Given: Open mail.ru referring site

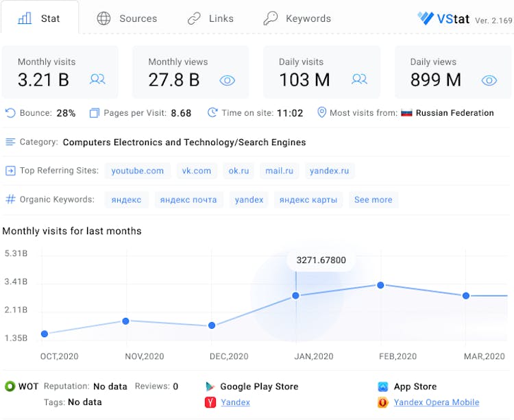Looking at the screenshot, I should point(280,171).
